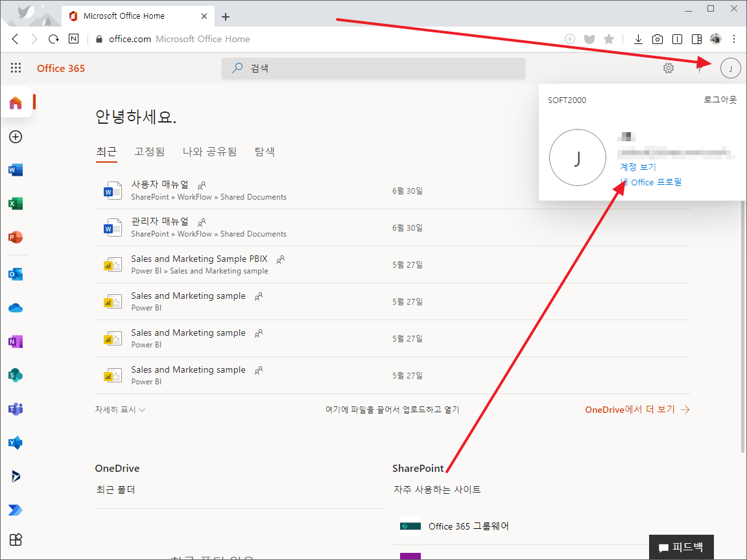Click the account avatar J in header
This screenshot has height=560, width=747.
coord(730,68)
